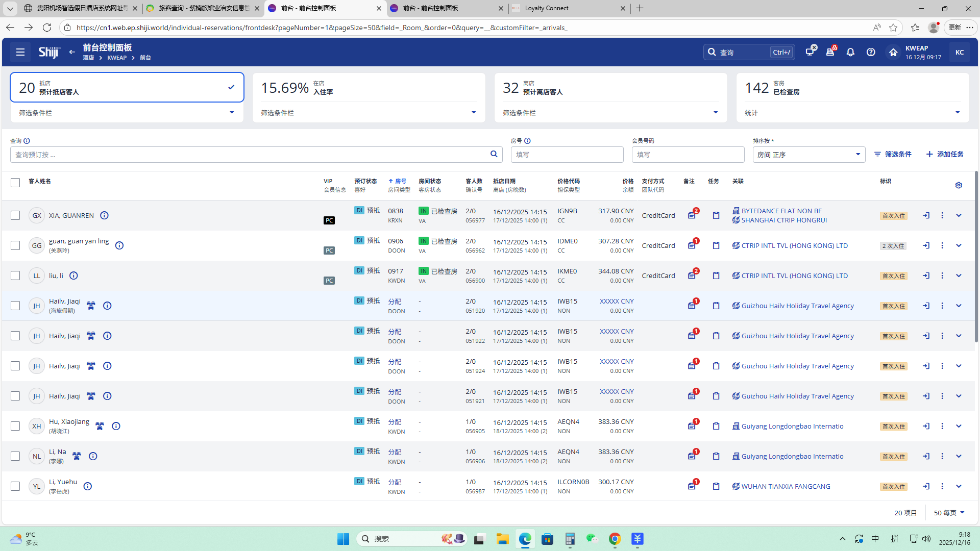Click info icon beside Hu, Xiaojiang

coord(116,426)
